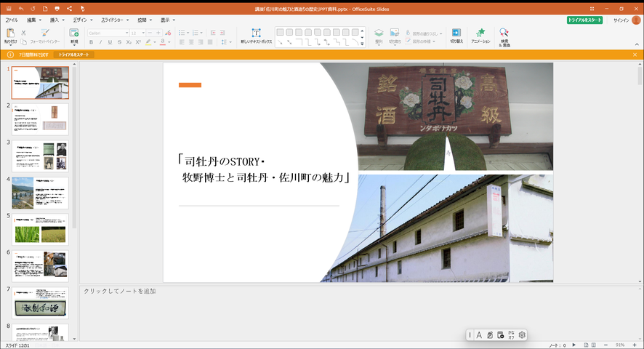Zoom in with plus button

pos(635,345)
